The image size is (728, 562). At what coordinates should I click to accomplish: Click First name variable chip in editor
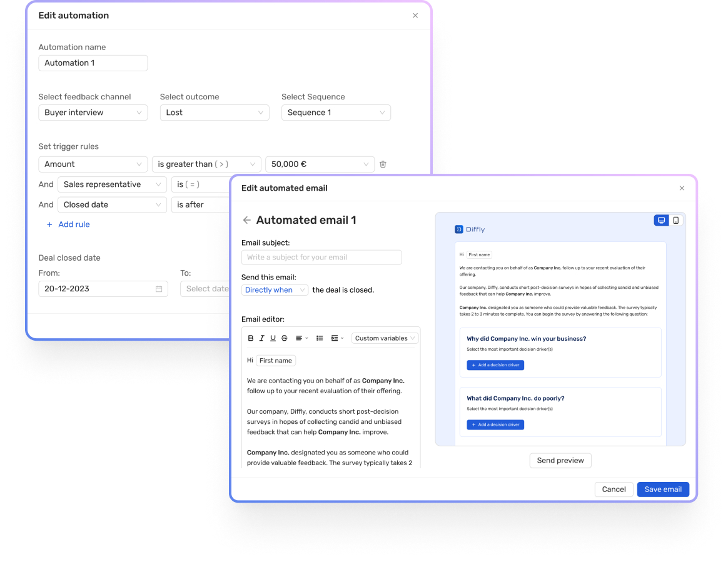276,361
